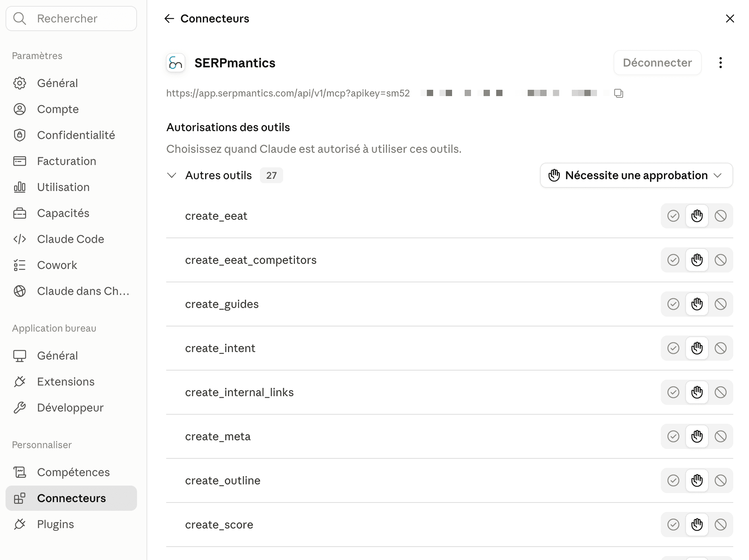Require approval for create_outline

[697, 480]
